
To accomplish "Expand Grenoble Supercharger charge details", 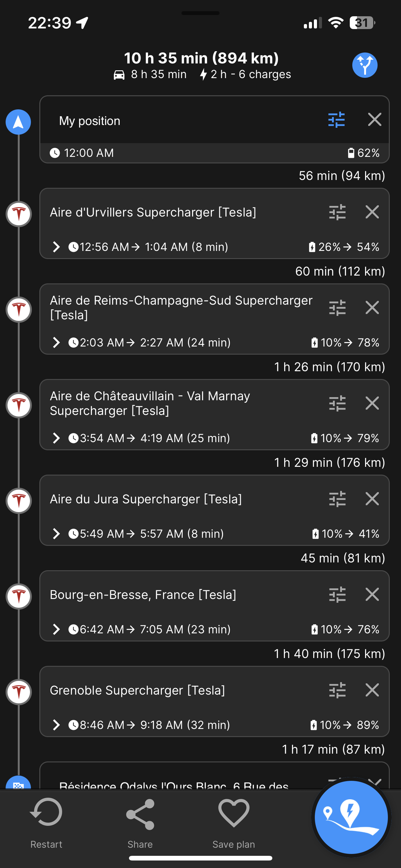I will (x=56, y=725).
